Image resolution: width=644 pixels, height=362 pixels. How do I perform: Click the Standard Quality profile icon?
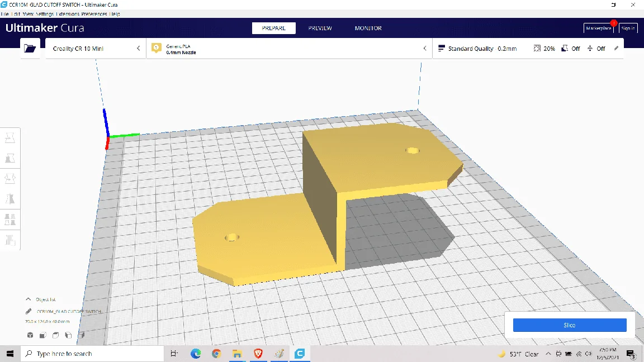442,49
